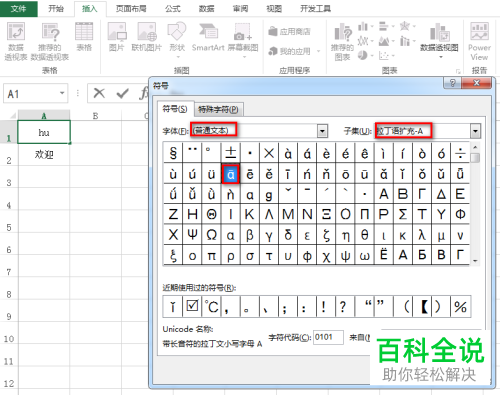Insert a Table from the ribbon

[84, 37]
